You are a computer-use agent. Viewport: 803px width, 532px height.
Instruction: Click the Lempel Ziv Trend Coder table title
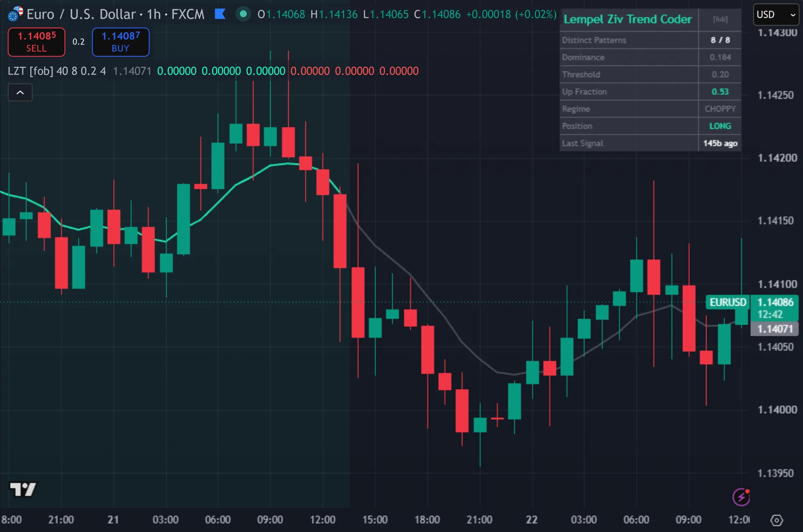(x=628, y=19)
